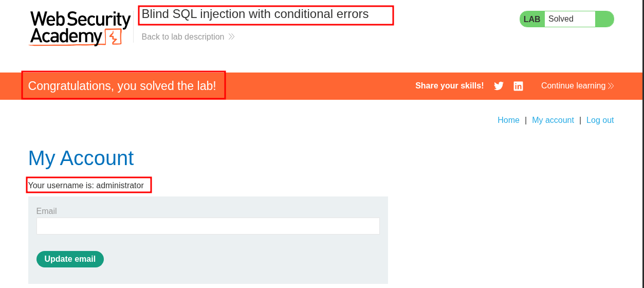Click the green block right of Solved
This screenshot has width=644, height=288.
pyautogui.click(x=604, y=19)
